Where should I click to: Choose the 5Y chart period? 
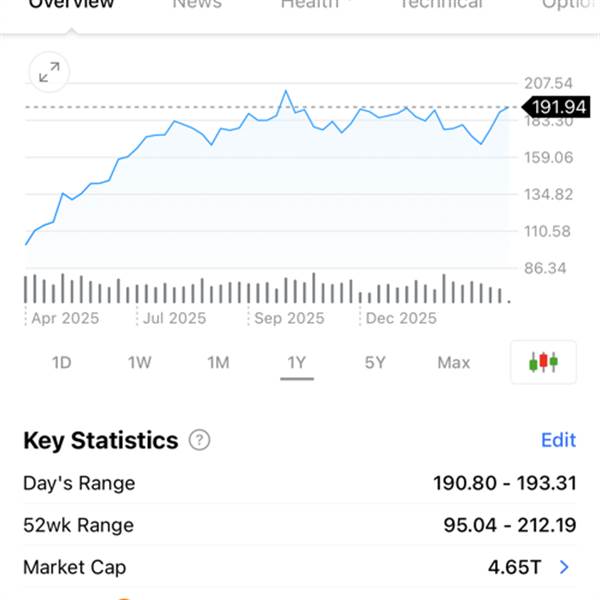click(x=375, y=362)
